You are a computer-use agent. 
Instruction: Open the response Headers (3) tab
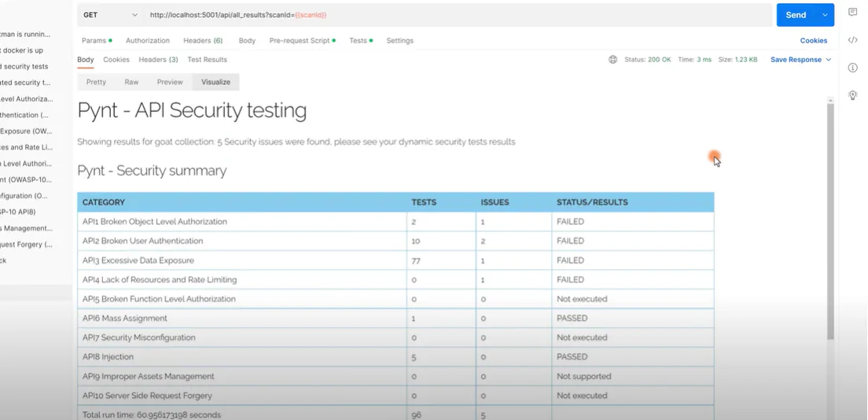click(158, 59)
